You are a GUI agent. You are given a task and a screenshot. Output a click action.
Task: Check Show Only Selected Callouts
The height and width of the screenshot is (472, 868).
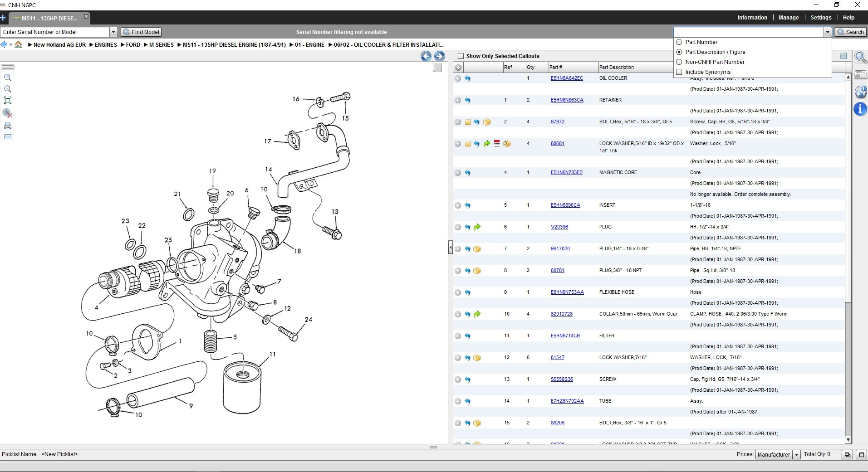tap(461, 56)
